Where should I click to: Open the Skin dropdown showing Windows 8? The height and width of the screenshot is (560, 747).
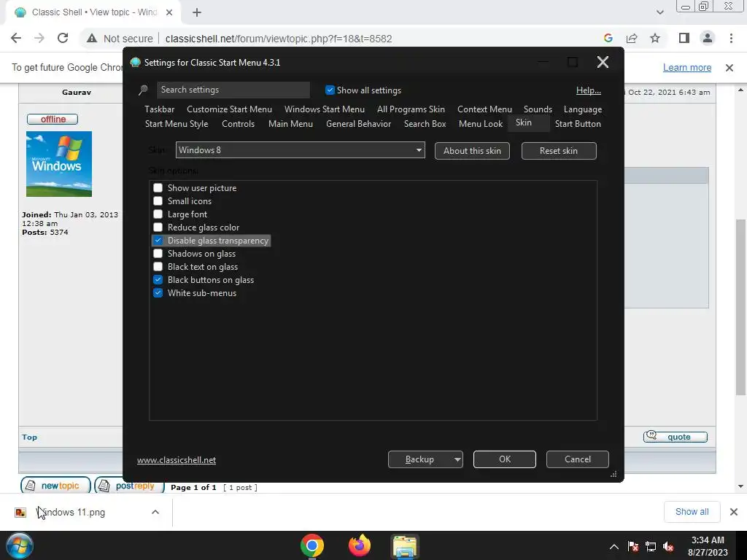300,150
